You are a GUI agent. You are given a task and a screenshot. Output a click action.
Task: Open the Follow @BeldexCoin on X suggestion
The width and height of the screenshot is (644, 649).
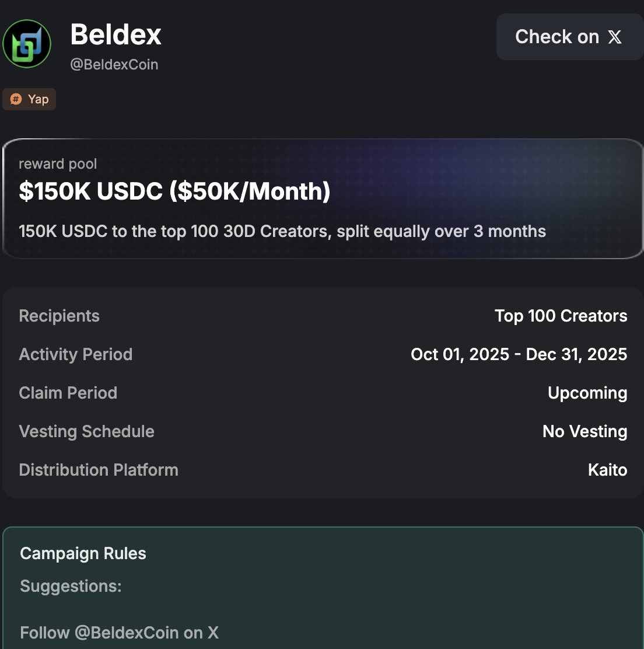click(119, 633)
